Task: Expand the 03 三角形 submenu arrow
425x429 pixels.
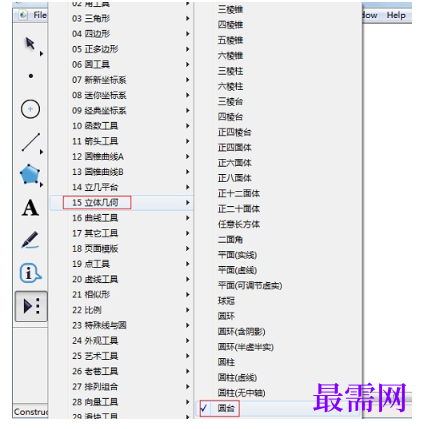Action: click(x=188, y=19)
